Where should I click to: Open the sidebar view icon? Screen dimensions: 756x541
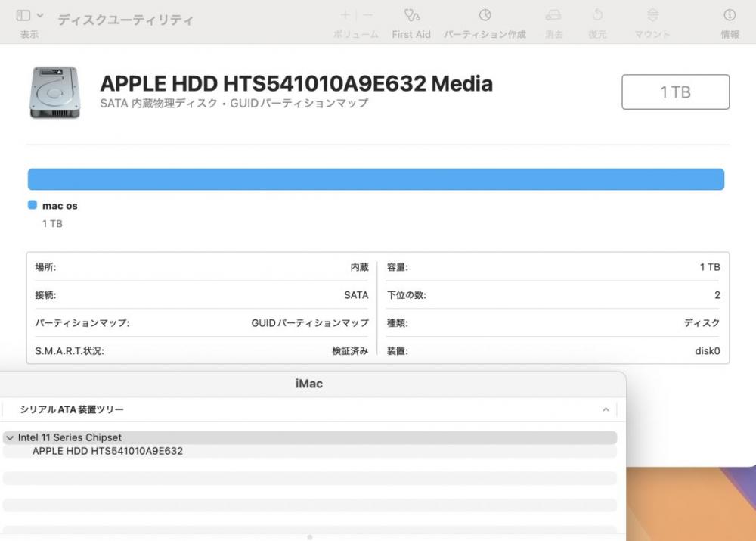tap(23, 15)
